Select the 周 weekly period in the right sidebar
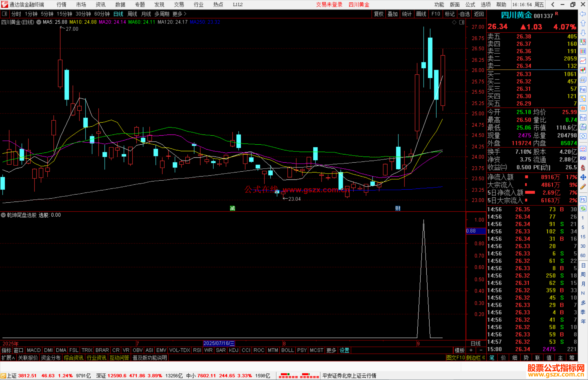 click(583, 274)
